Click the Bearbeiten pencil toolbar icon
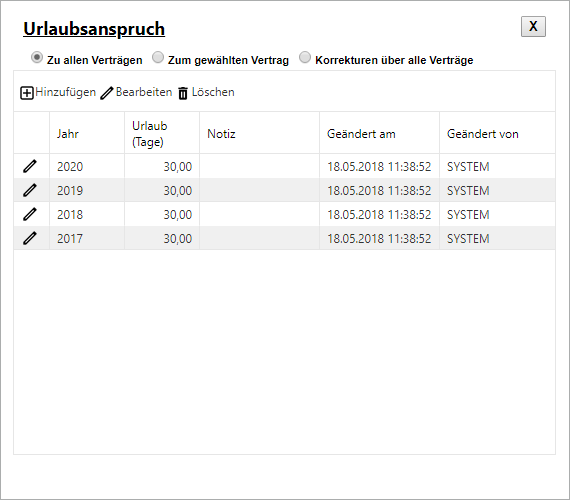Viewport: 570px width, 500px height. click(x=107, y=93)
